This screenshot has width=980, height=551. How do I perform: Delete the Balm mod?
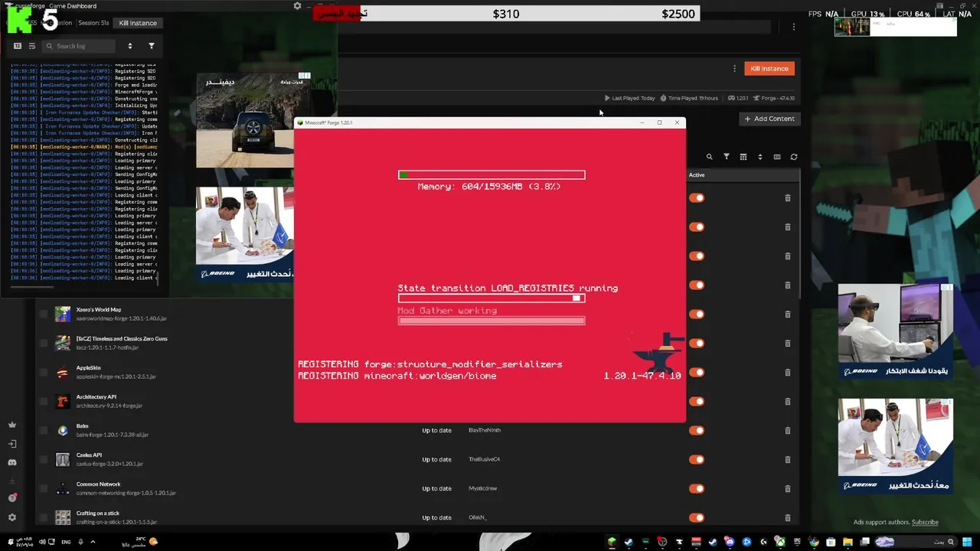(788, 430)
